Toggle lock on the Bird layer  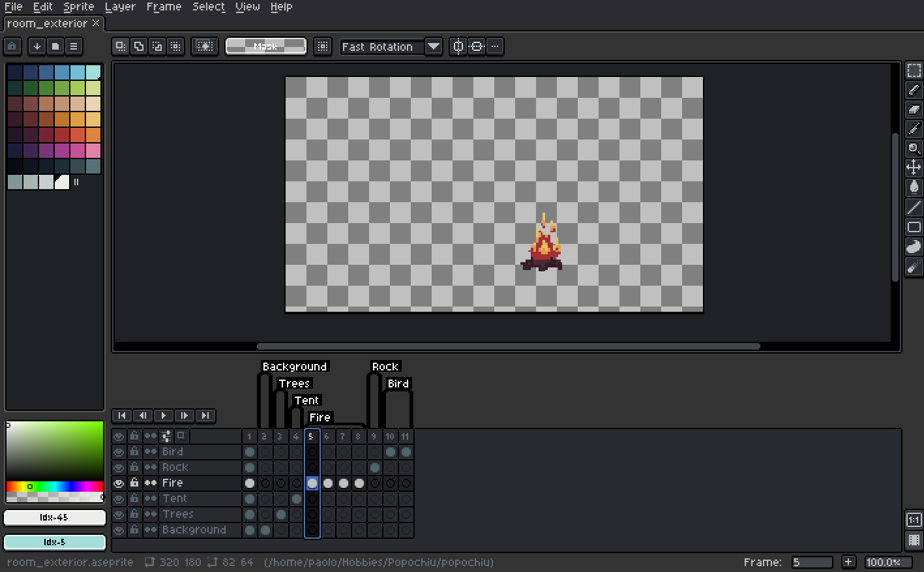134,452
